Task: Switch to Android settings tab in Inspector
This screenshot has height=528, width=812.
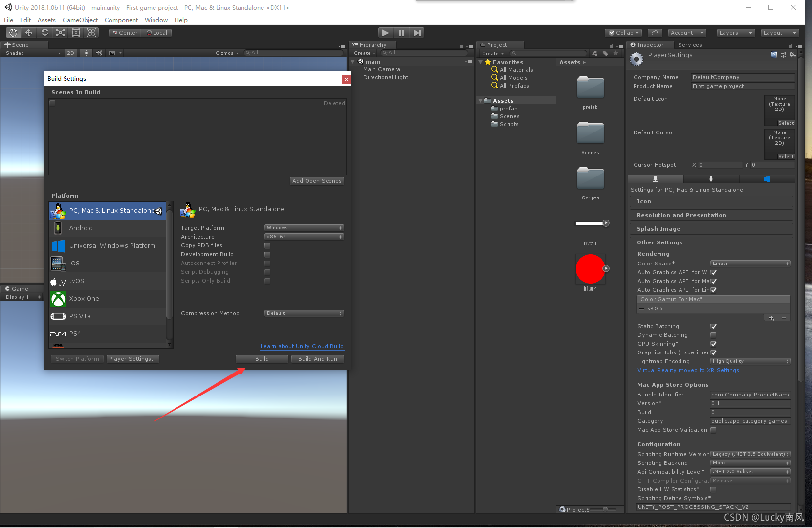Action: (711, 179)
